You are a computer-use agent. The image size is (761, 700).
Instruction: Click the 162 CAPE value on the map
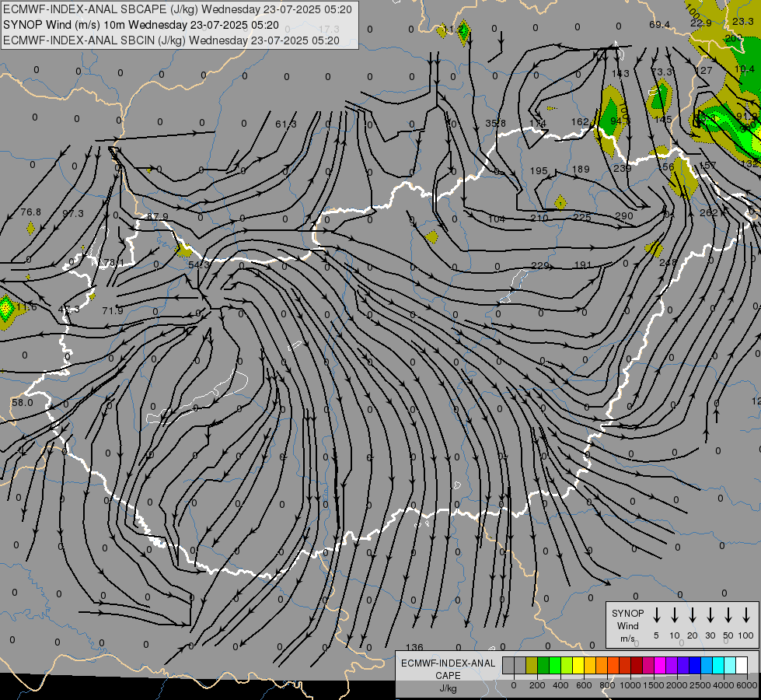580,122
